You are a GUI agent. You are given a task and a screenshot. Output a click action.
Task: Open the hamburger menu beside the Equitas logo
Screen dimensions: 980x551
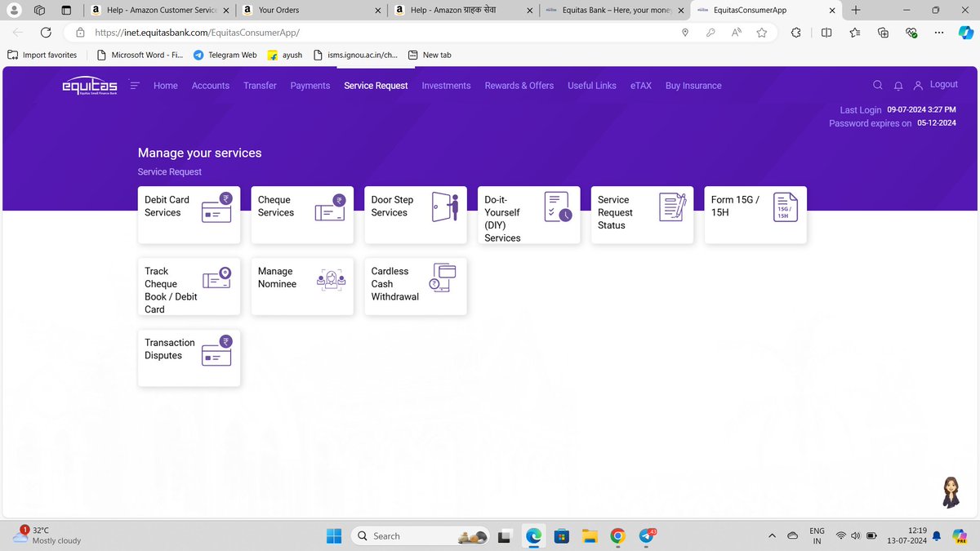pyautogui.click(x=135, y=85)
